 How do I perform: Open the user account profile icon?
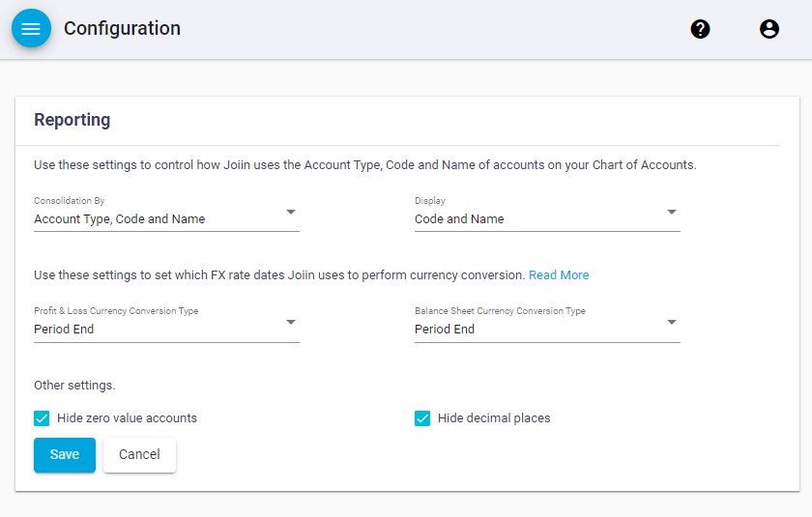(x=769, y=29)
